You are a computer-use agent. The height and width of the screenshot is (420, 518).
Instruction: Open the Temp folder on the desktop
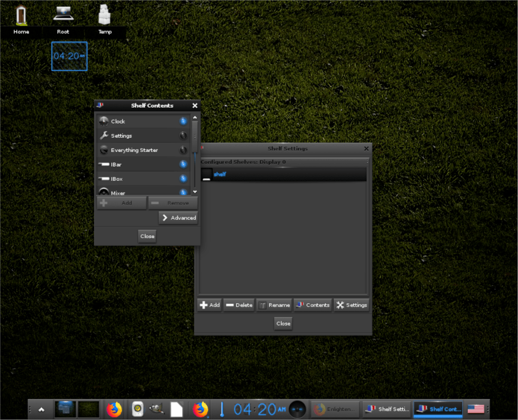tap(105, 14)
